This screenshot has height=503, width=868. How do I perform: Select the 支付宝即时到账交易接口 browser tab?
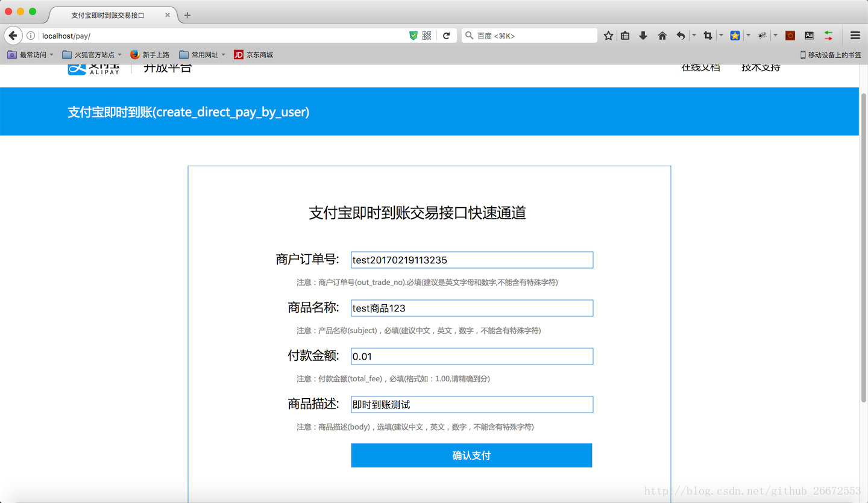click(113, 15)
